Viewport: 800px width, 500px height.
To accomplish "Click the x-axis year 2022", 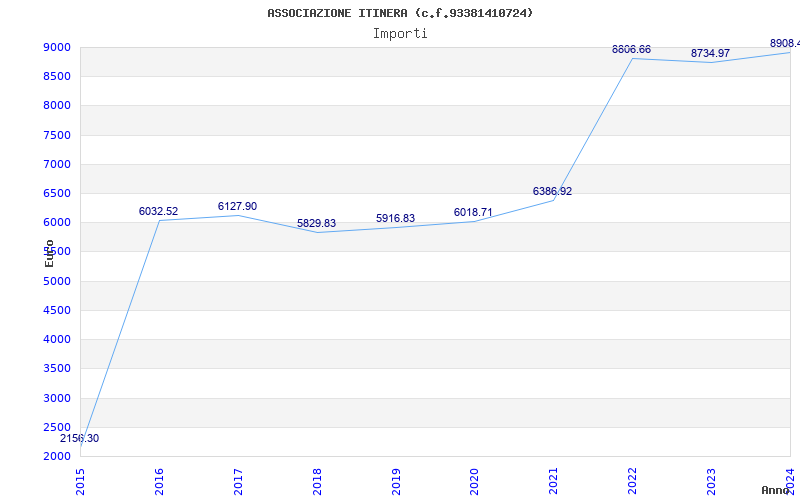I will click(x=633, y=482).
